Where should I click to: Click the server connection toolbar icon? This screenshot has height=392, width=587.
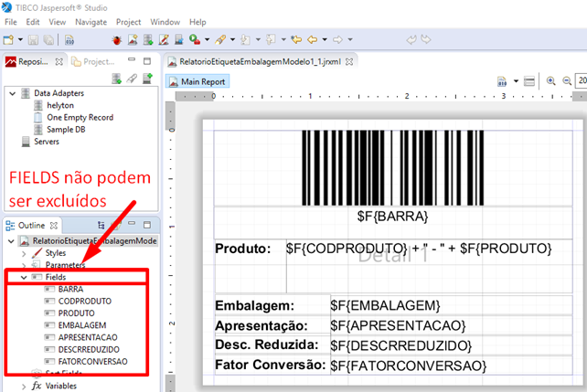(179, 39)
